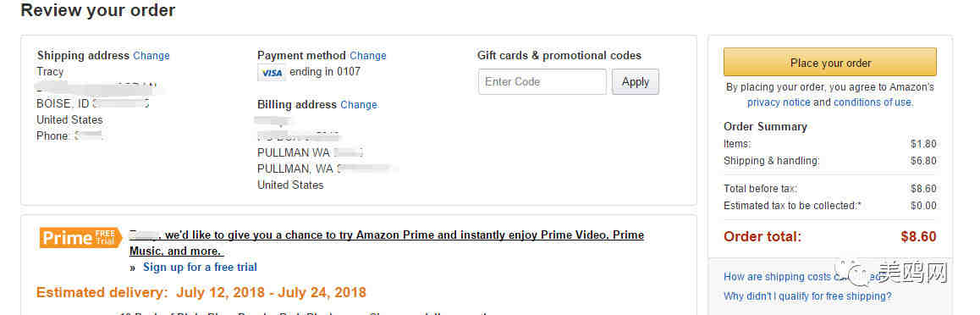Change the shipping address

151,56
